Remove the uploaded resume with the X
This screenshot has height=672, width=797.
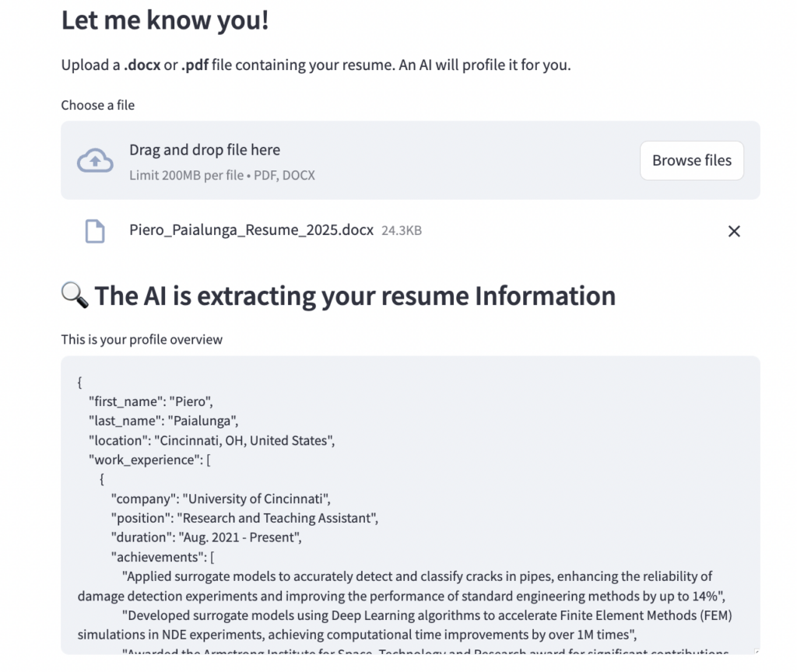click(733, 231)
